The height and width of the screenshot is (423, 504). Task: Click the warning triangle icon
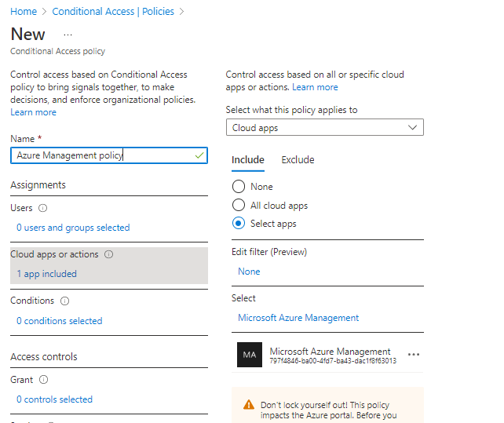click(x=248, y=405)
